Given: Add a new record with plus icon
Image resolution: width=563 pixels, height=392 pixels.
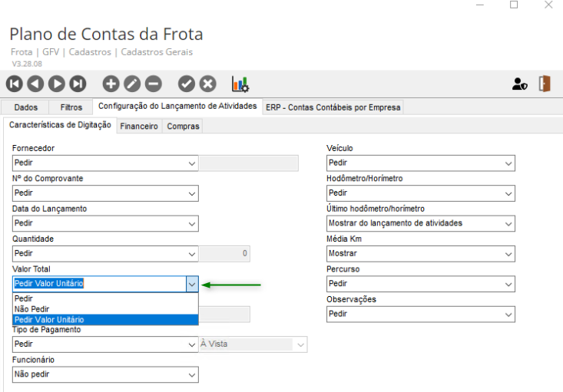Looking at the screenshot, I should pos(111,84).
